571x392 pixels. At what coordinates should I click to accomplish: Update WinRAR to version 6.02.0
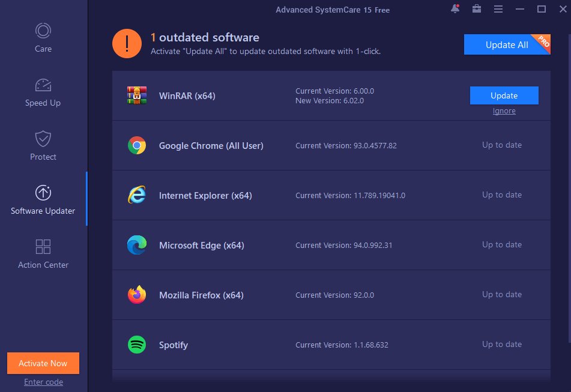click(x=504, y=95)
